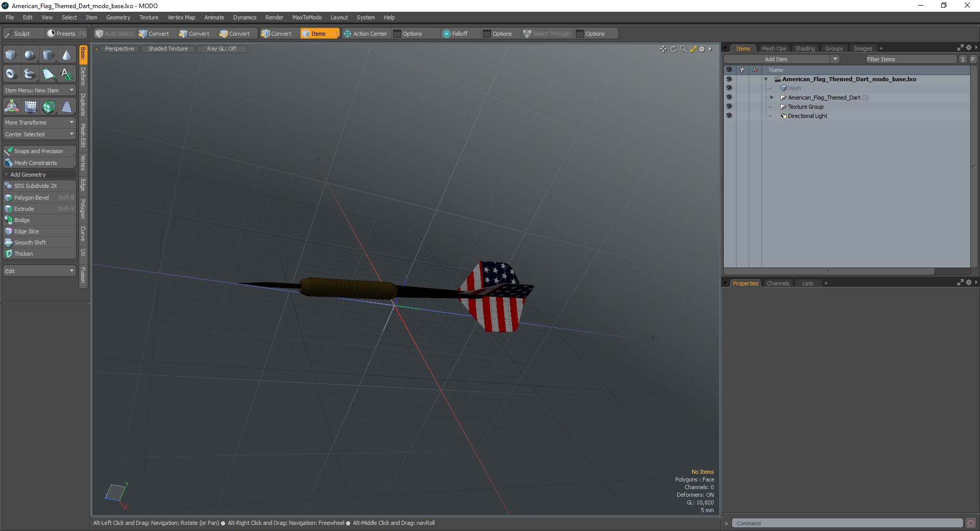Toggle Auto Select mode

[114, 34]
